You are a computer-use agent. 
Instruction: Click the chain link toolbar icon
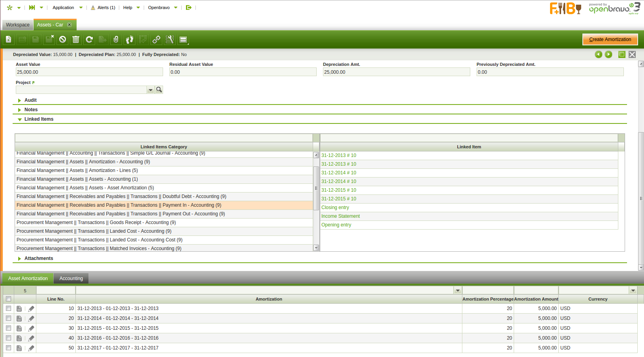click(156, 39)
